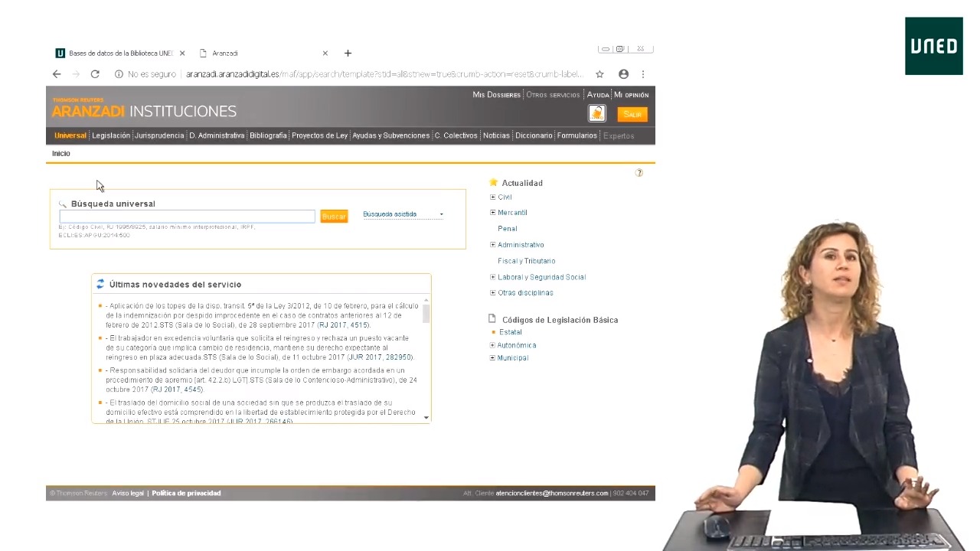This screenshot has height=551, width=980.
Task: Open the Jurisprudencia menu tab
Action: tap(160, 135)
